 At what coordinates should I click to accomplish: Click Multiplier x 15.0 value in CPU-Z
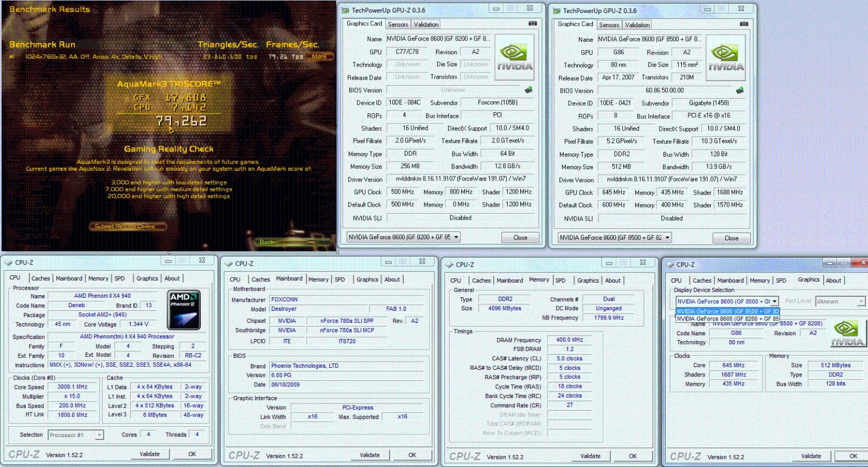click(73, 396)
